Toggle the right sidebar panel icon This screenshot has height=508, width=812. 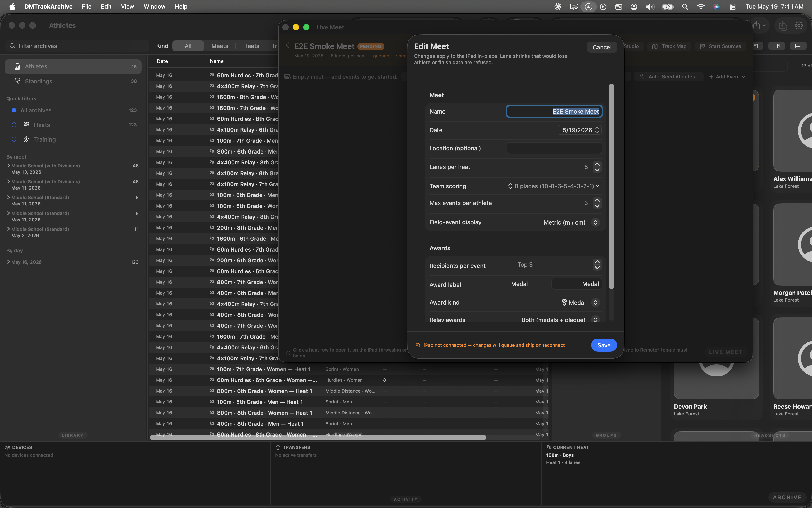pos(776,46)
